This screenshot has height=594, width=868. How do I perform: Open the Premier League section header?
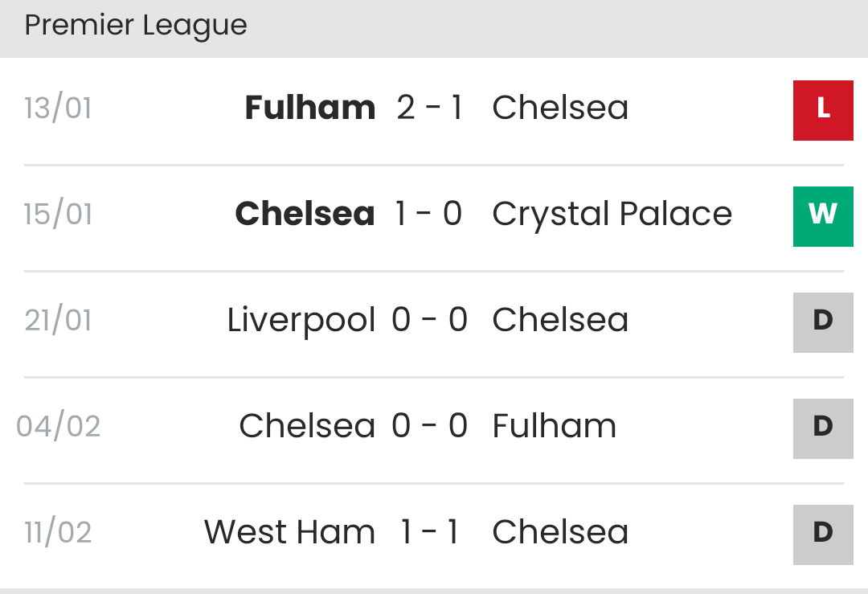click(136, 26)
